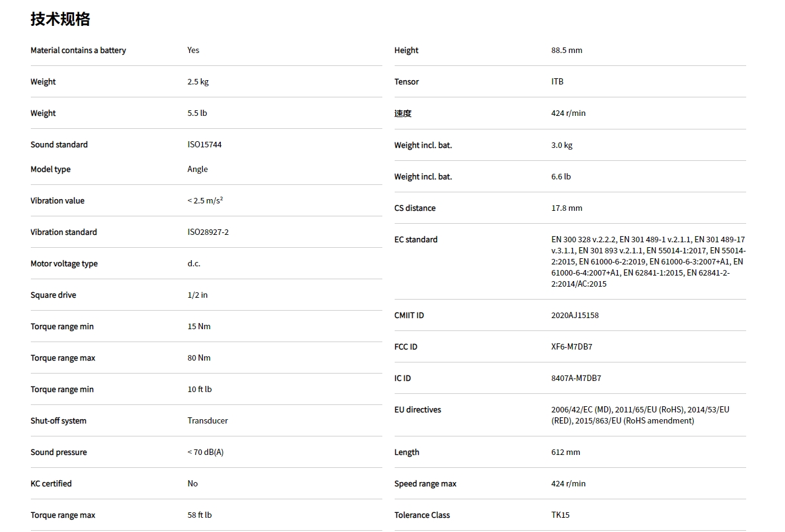The height and width of the screenshot is (532, 785).
Task: Select the ISO28927-2 vibration standard value
Action: [x=208, y=232]
